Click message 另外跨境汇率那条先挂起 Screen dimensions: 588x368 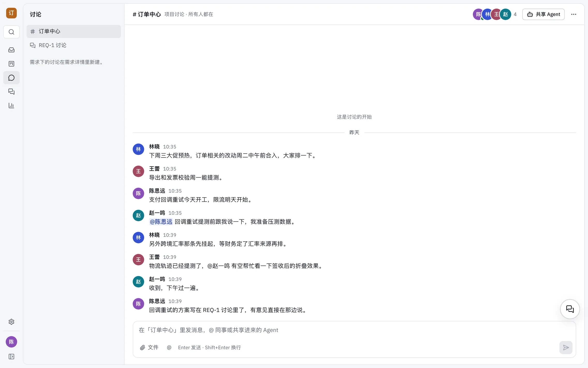pos(219,244)
